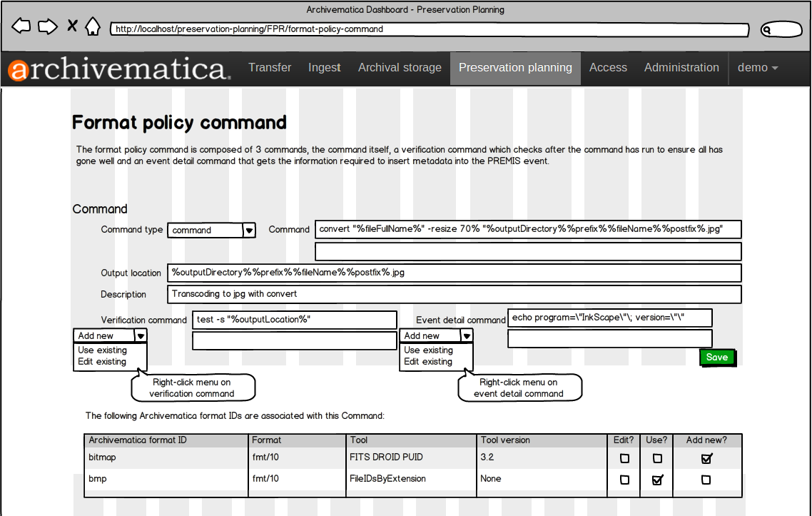Check the Add new box for bitmap
Screen dimensions: 812x516
click(x=706, y=458)
